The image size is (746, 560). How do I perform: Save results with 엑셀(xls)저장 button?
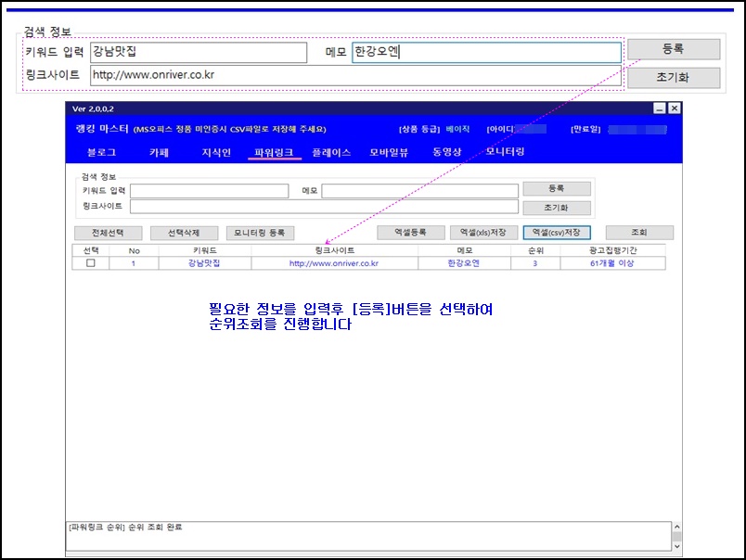click(x=483, y=233)
